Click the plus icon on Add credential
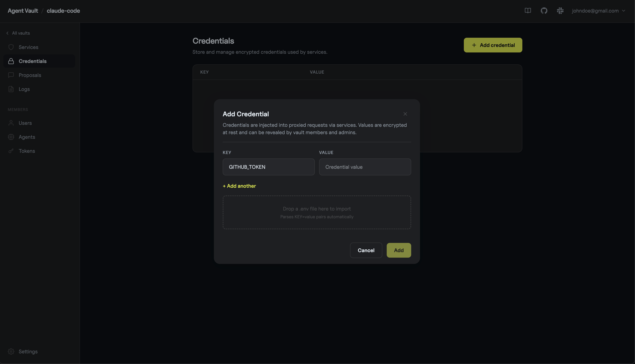Viewport: 635px width, 364px height. tap(474, 45)
